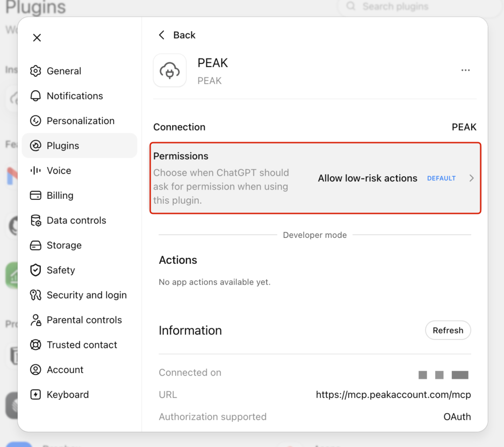
Task: Go to Safety settings label
Action: 61,270
